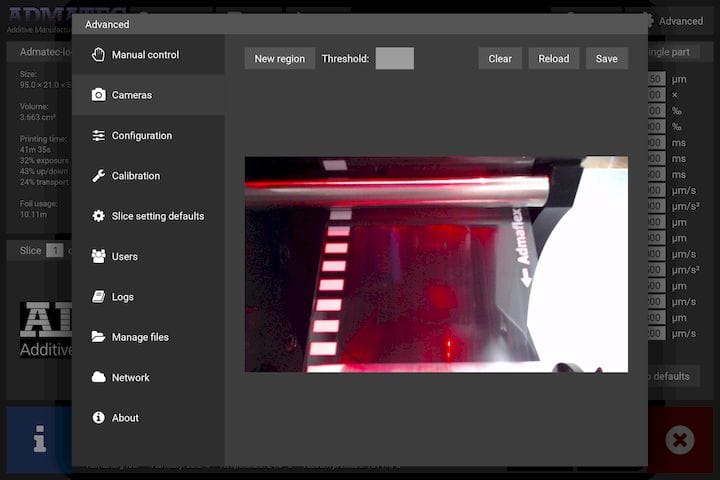Click the hand icon for Manual control
Viewport: 720px width, 480px height.
click(98, 55)
